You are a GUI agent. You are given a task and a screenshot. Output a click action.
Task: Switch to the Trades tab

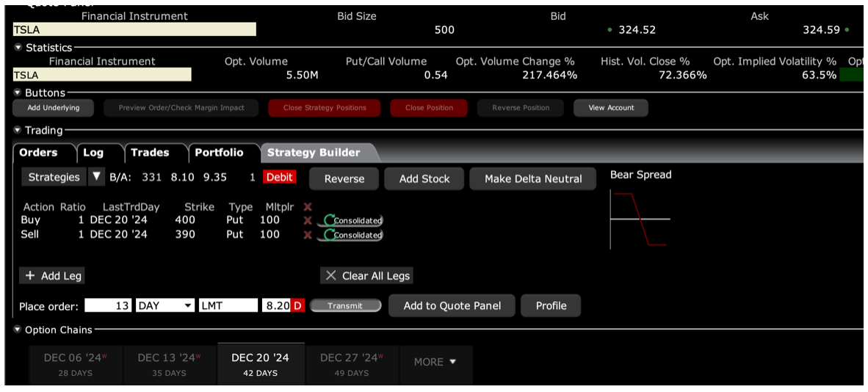150,153
